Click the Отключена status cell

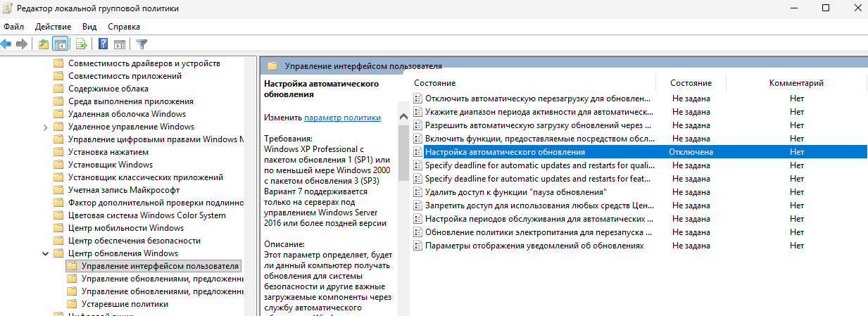pyautogui.click(x=691, y=152)
